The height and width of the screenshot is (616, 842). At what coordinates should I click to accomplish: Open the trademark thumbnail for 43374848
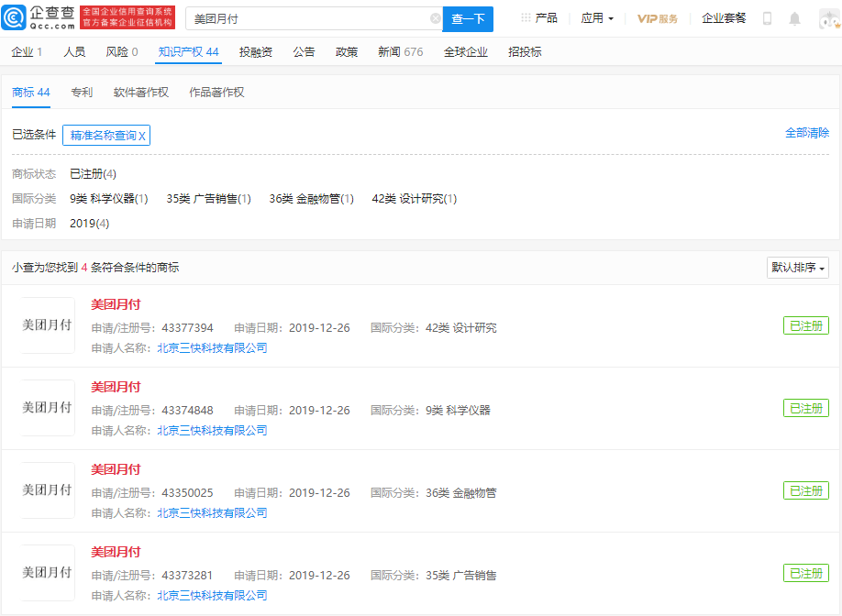(x=48, y=408)
